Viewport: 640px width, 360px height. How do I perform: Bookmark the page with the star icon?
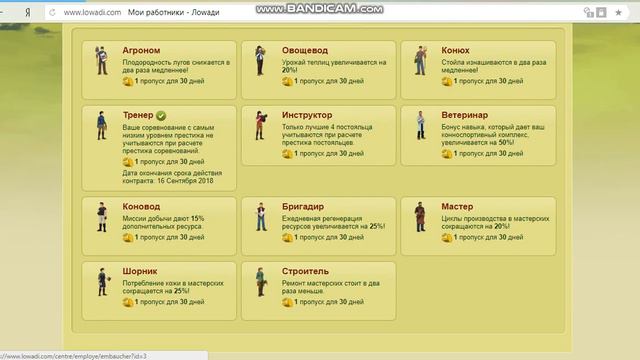[x=618, y=13]
